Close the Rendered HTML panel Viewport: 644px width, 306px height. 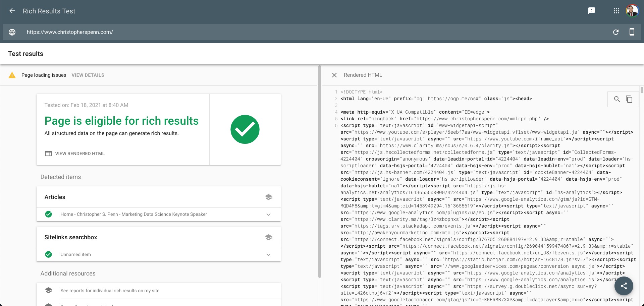[x=334, y=75]
